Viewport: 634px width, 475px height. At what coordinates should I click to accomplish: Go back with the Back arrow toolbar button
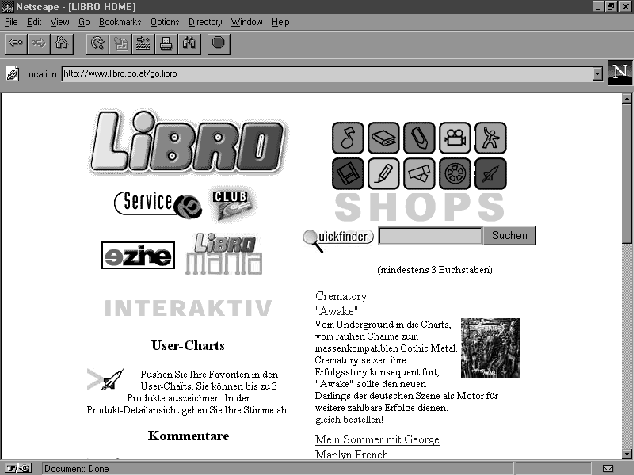tap(16, 44)
